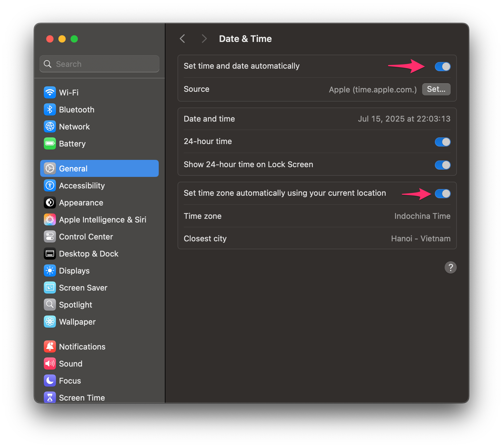This screenshot has height=448, width=503.
Task: Click inside the Search field
Action: (x=99, y=64)
